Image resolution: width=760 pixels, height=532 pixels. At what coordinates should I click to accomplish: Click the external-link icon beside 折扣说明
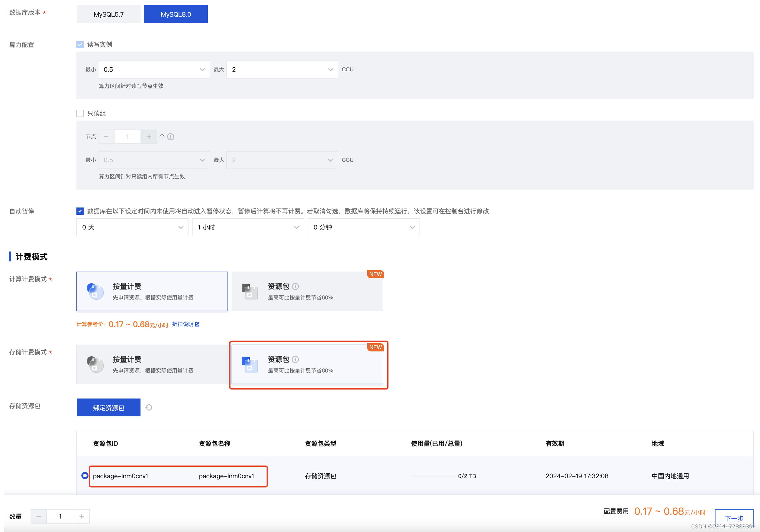tap(197, 324)
